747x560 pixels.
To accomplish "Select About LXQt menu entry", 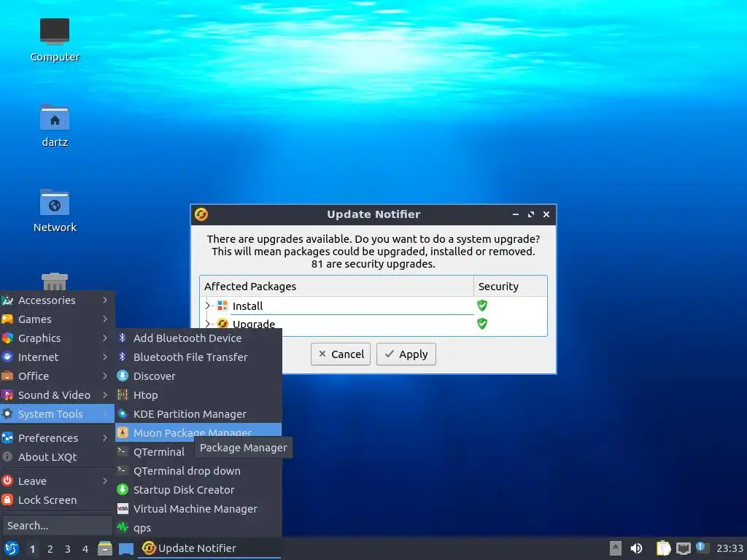I will (57, 457).
